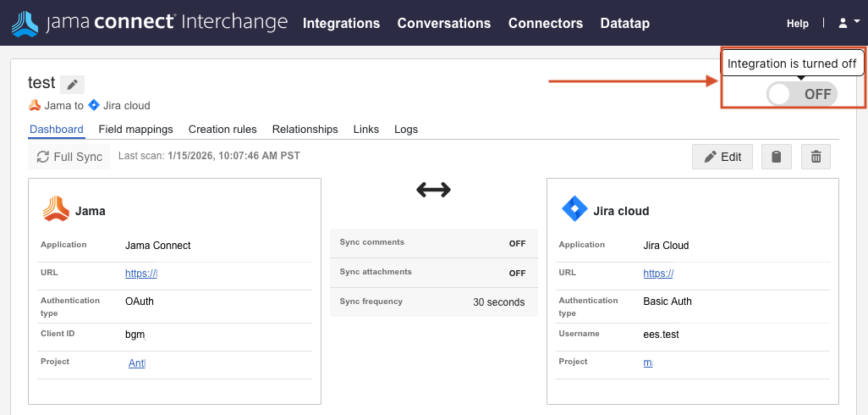Click the OAuth authentication type value
The height and width of the screenshot is (415, 868).
[x=140, y=302]
